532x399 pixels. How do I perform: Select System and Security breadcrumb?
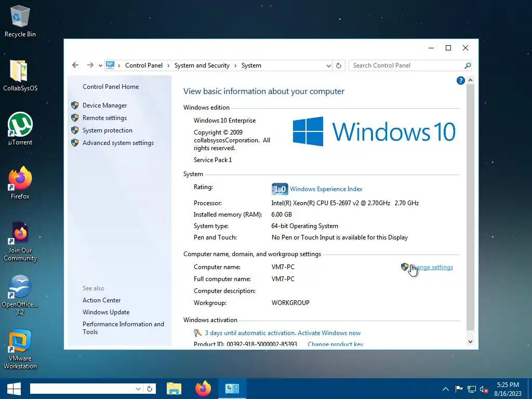pos(202,65)
